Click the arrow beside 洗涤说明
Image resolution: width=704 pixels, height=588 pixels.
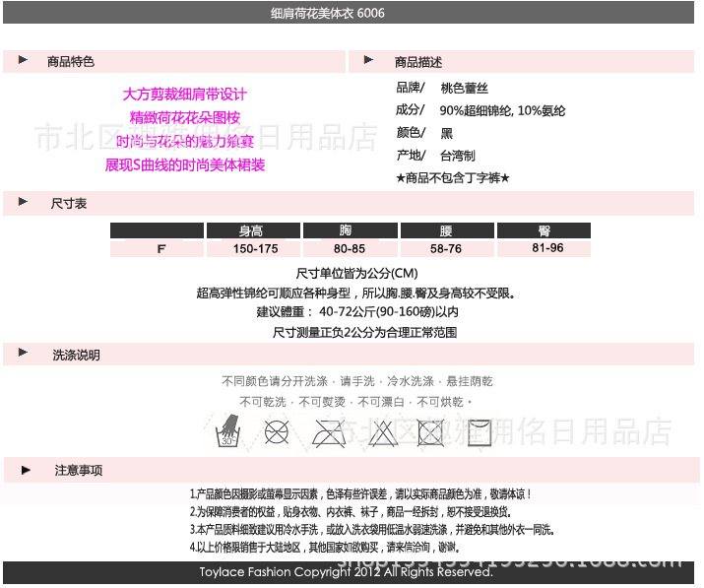[x=23, y=354]
